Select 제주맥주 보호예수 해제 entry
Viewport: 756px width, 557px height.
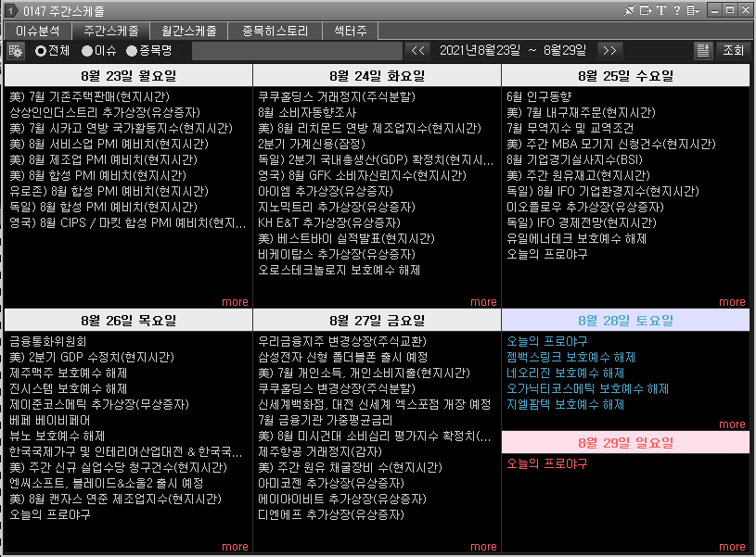coord(68,373)
